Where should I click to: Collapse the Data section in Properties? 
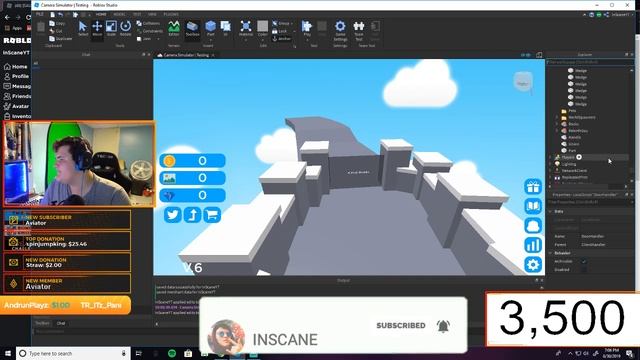[550, 211]
